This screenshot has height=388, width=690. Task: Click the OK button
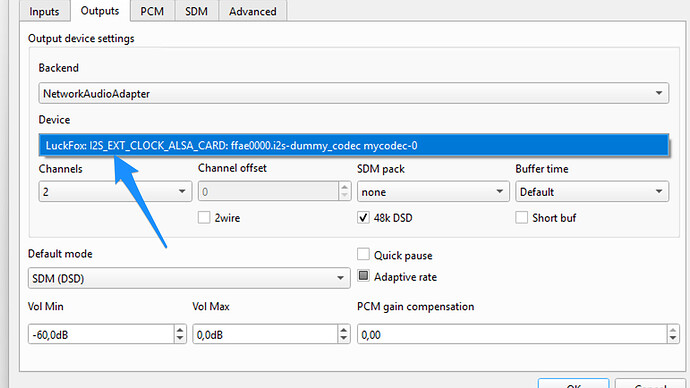573,384
